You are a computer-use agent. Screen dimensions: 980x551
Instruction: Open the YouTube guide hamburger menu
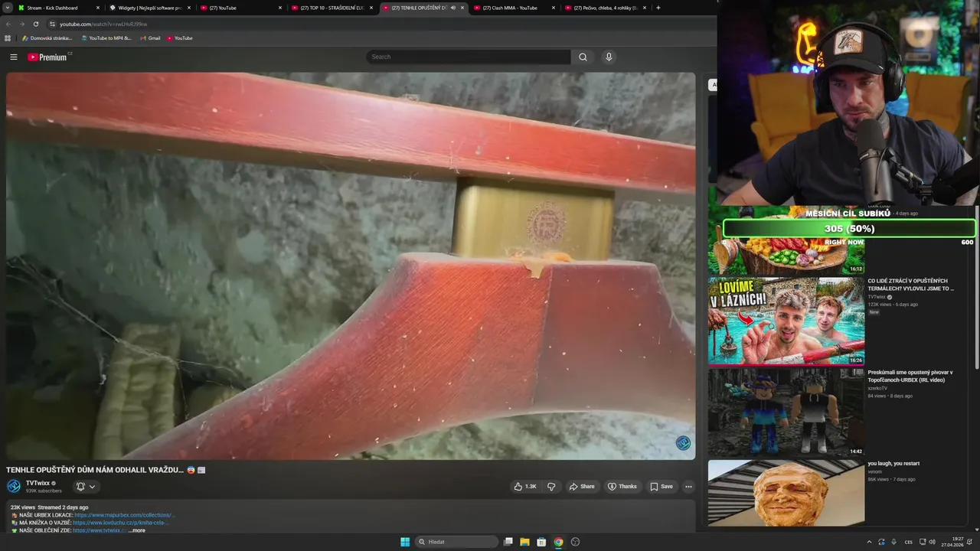pyautogui.click(x=13, y=57)
